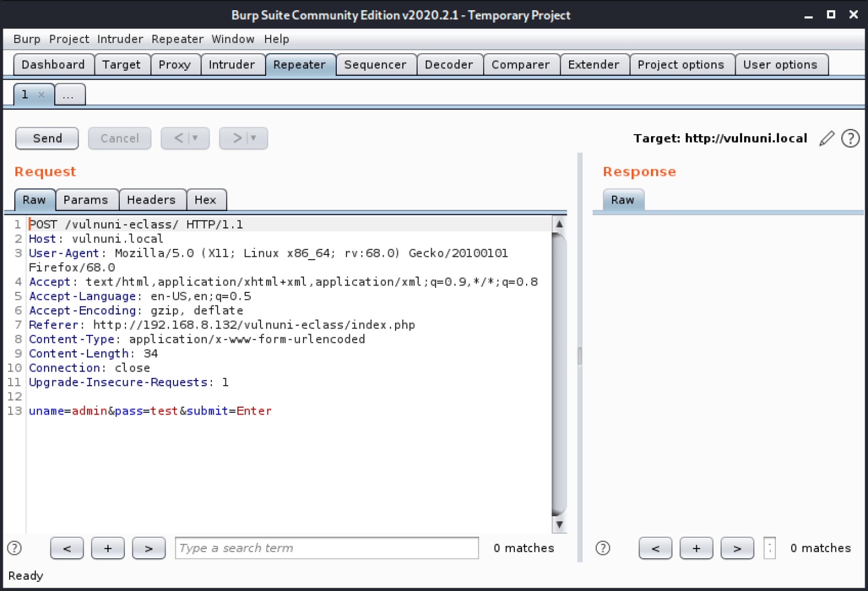The height and width of the screenshot is (591, 868).
Task: Select the request Raw tab
Action: (34, 200)
